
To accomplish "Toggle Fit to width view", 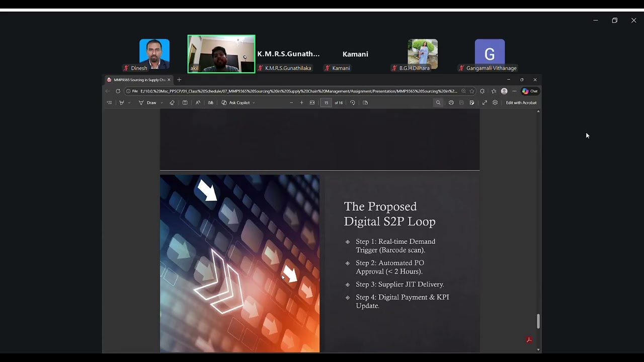I will point(312,103).
